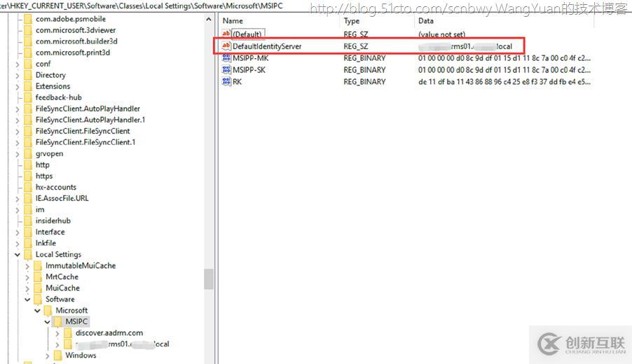Image resolution: width=632 pixels, height=364 pixels.
Task: Expand the MrtCache key
Action: point(27,277)
